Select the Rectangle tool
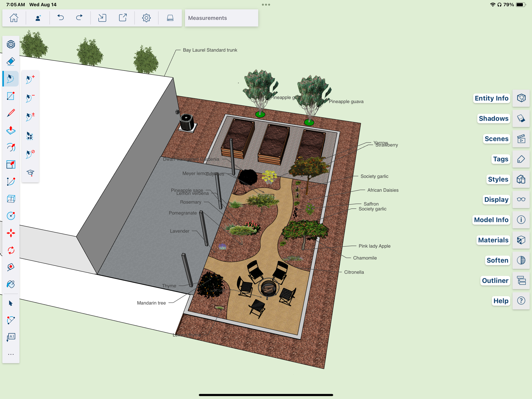The image size is (532, 399). (11, 96)
